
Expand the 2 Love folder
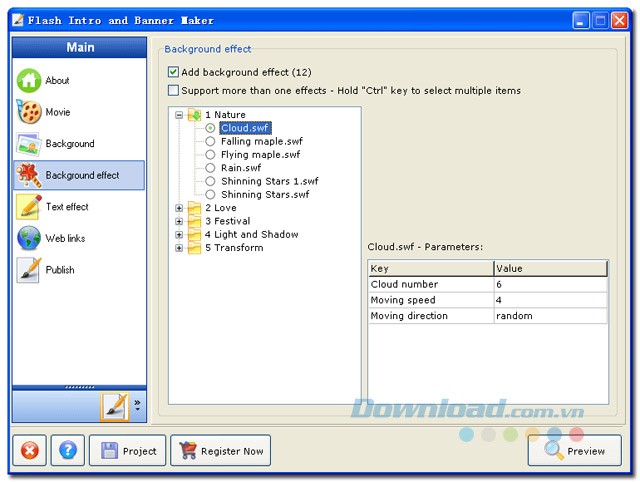180,208
